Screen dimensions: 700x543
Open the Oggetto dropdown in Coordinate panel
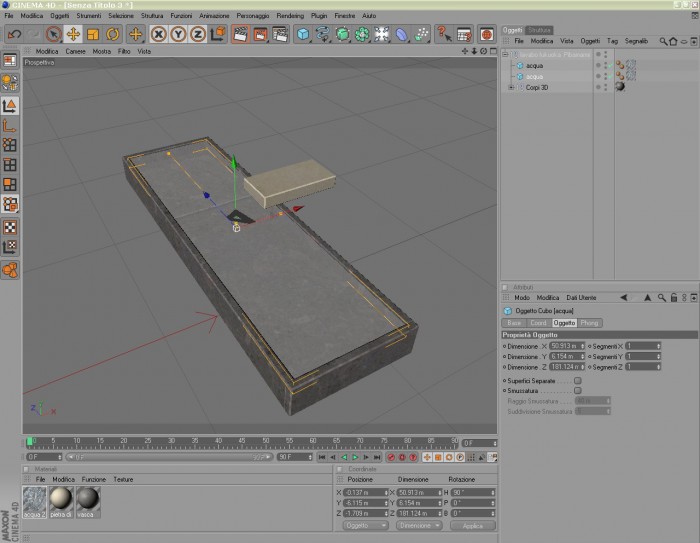tap(365, 526)
